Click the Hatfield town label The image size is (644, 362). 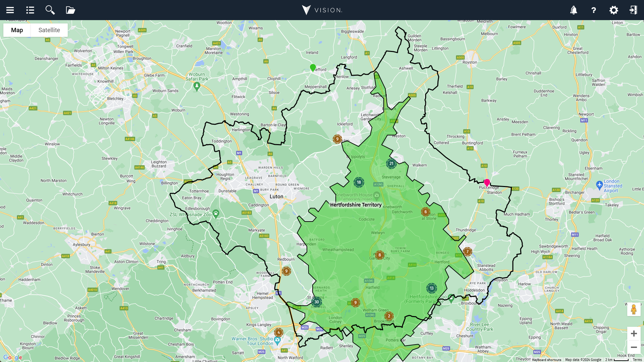[x=373, y=288]
